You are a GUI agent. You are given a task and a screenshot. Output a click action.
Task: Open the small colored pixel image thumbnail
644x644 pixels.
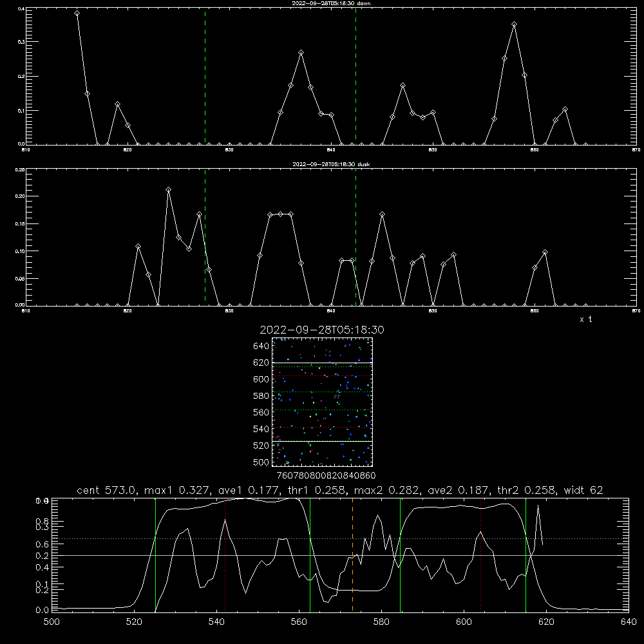(x=322, y=402)
